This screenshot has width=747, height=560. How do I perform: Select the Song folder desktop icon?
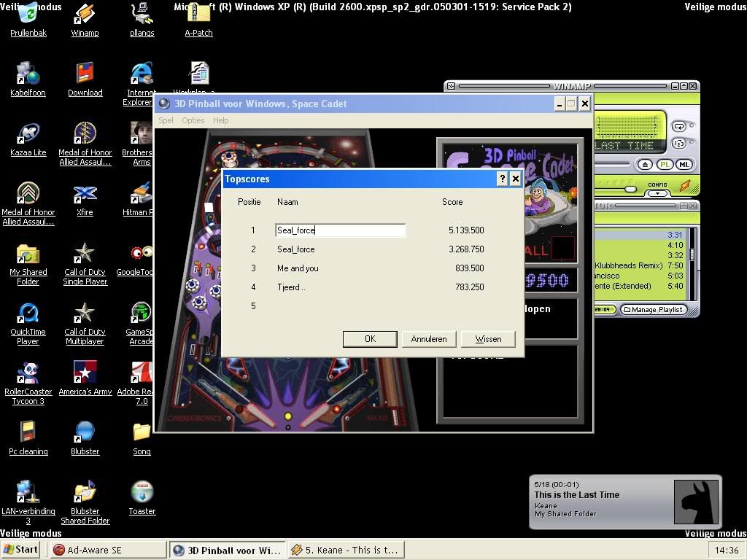(x=142, y=432)
